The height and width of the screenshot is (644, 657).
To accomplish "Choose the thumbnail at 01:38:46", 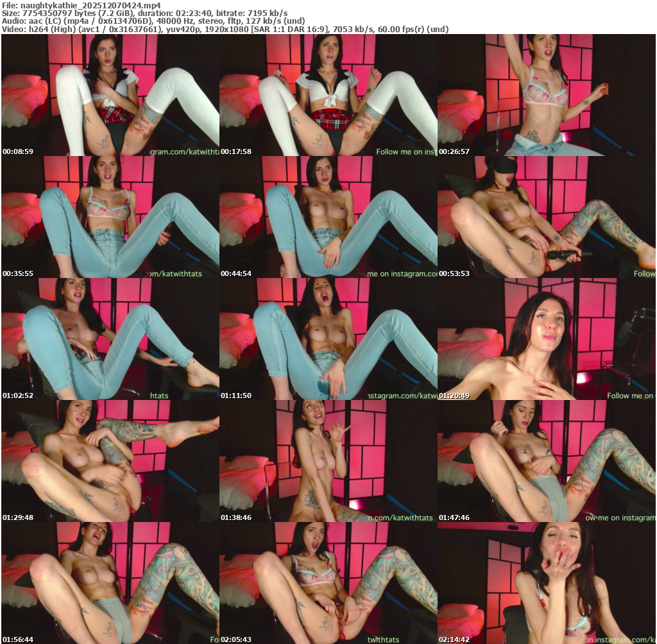I will click(328, 461).
